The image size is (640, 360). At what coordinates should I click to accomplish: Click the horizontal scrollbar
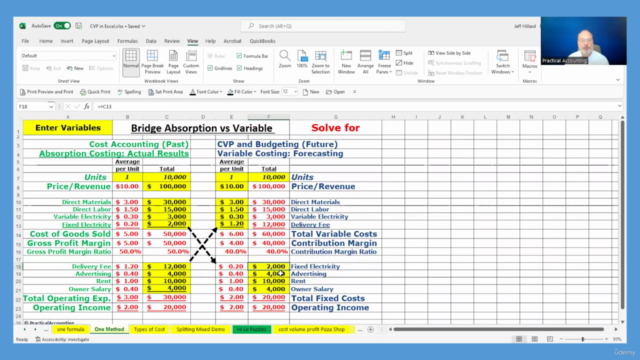coord(498,329)
